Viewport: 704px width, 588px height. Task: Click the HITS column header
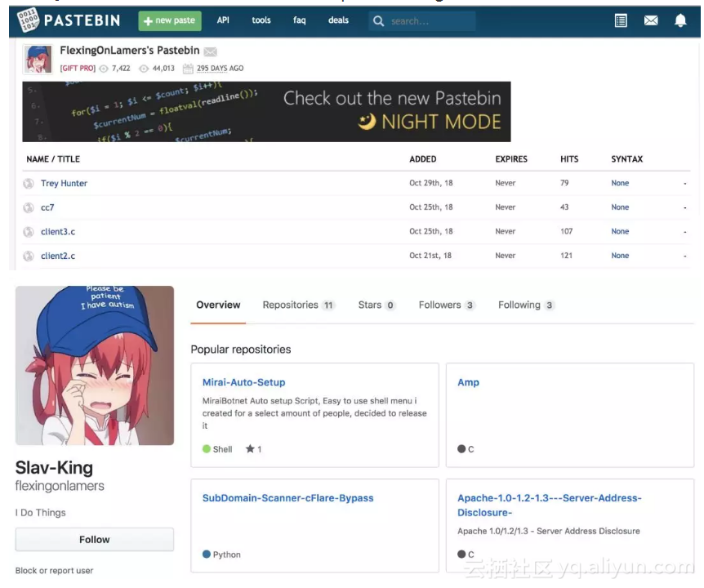pyautogui.click(x=569, y=159)
